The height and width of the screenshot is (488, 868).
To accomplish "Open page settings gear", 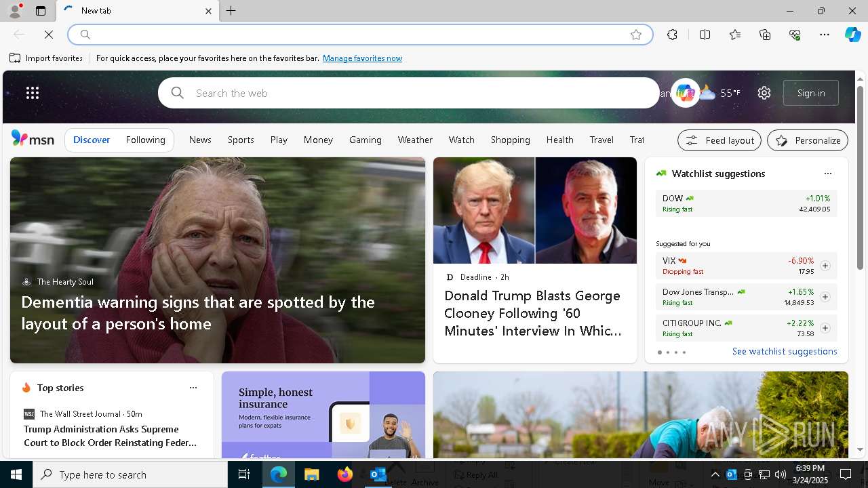I will tap(764, 93).
